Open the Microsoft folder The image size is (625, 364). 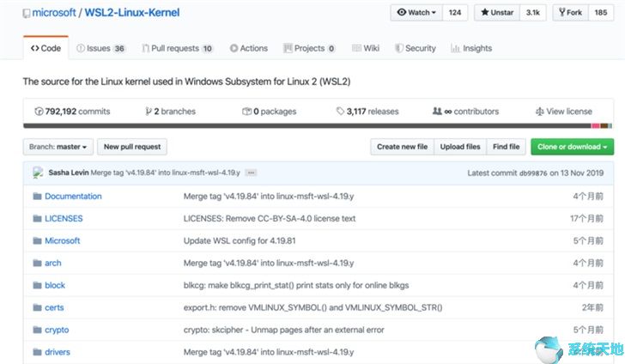[x=63, y=240]
